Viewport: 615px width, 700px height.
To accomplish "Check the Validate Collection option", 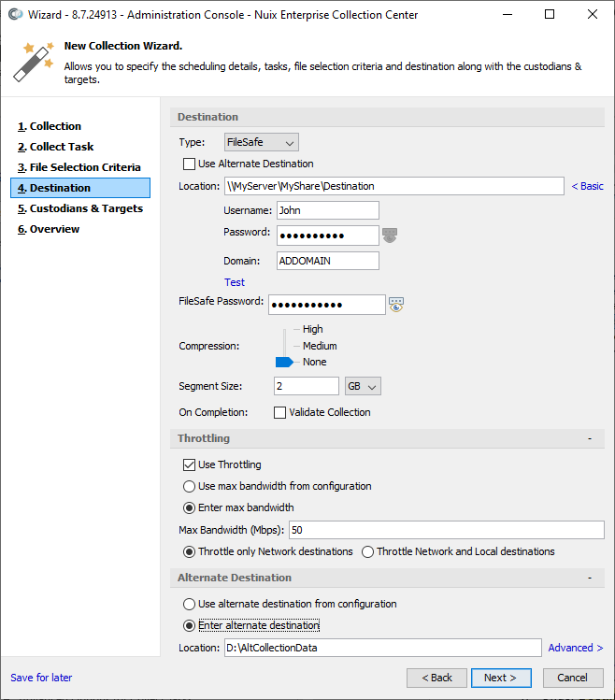I will [279, 412].
